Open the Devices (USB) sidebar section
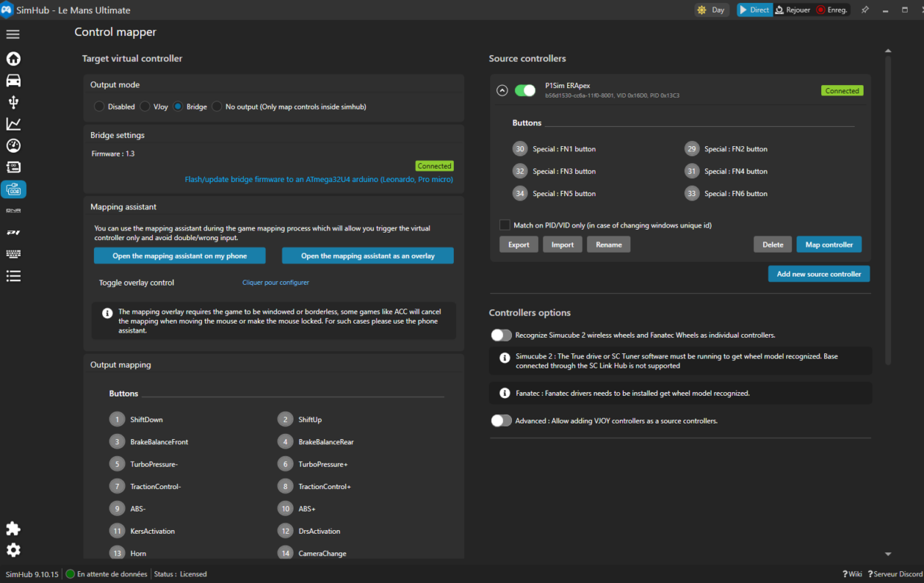Viewport: 924px width, 583px height. pyautogui.click(x=13, y=102)
